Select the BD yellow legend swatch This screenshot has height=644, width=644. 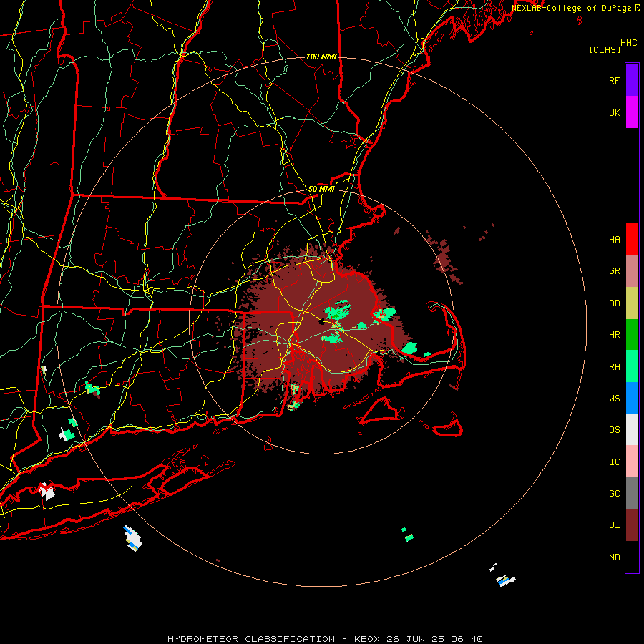pyautogui.click(x=632, y=303)
